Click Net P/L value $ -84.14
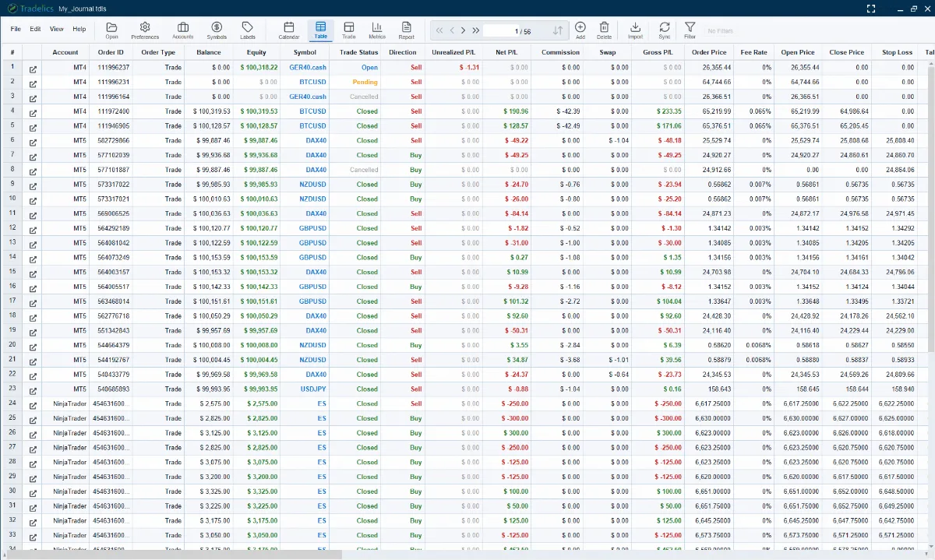Image resolution: width=935 pixels, height=560 pixels. pos(516,213)
